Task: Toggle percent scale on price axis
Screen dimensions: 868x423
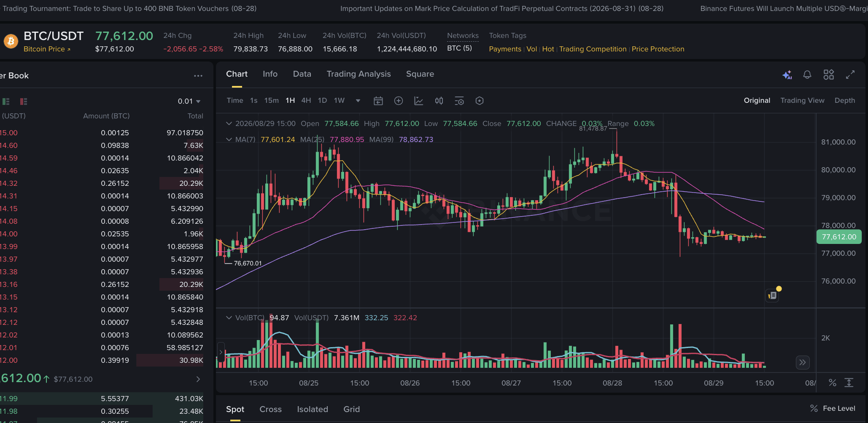Action: coord(832,383)
